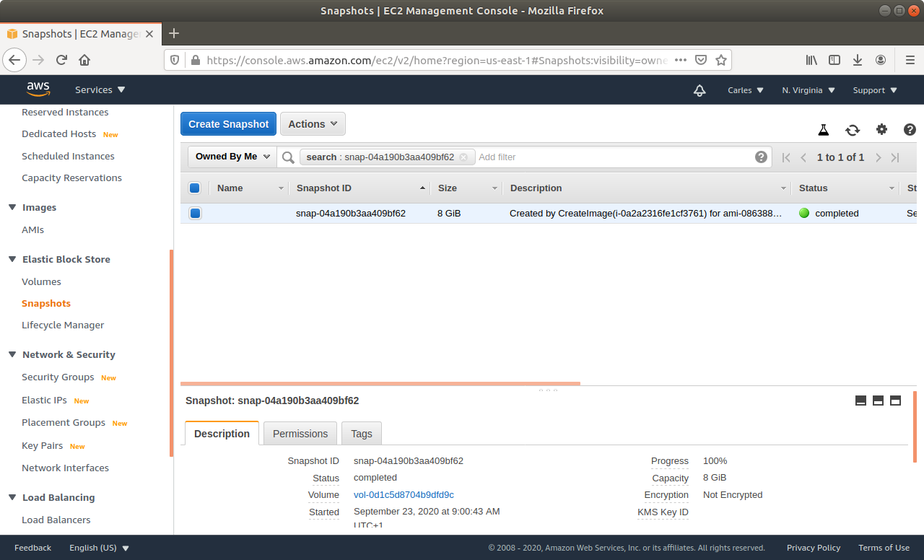924x560 pixels.
Task: Click the Feedback button in footer
Action: coord(32,548)
